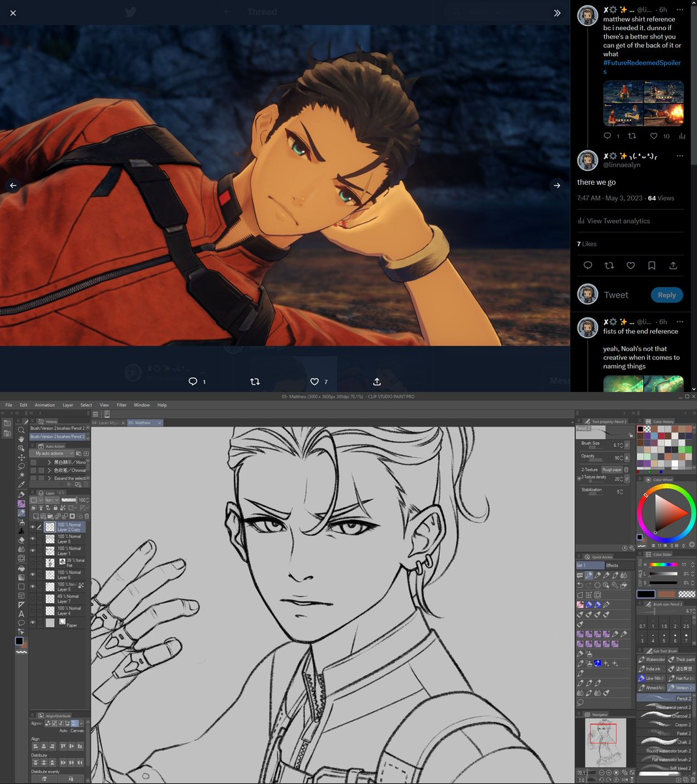697x784 pixels.
Task: Select the Gradient tool
Action: pos(21,577)
